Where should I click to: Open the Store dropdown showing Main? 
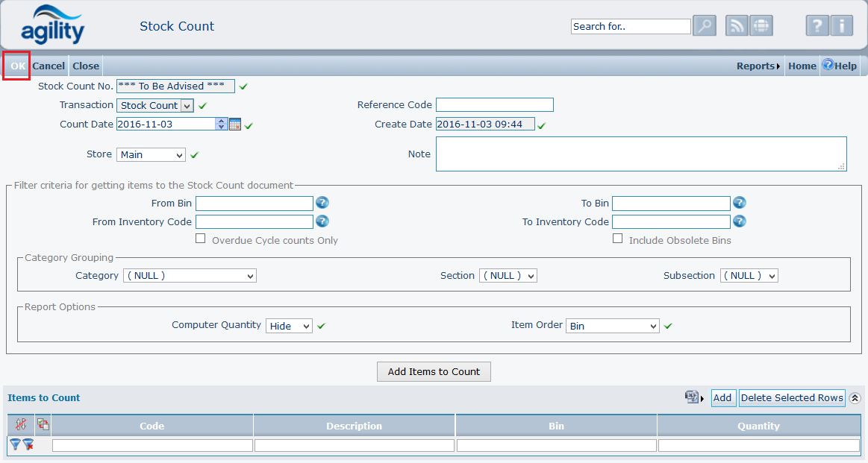click(x=151, y=155)
